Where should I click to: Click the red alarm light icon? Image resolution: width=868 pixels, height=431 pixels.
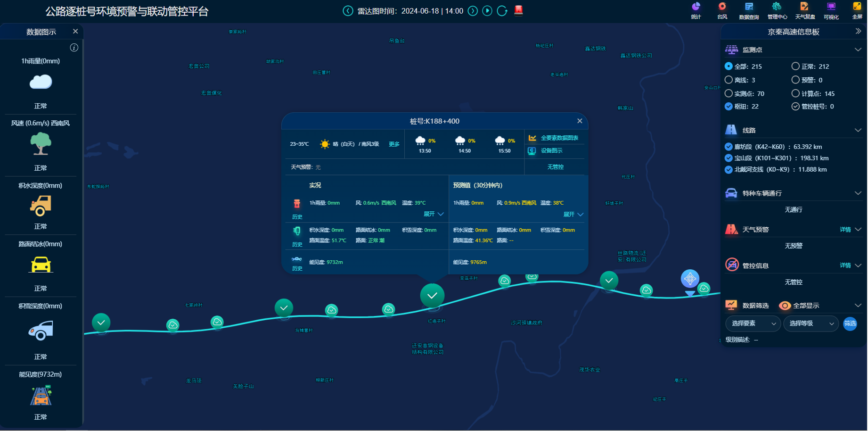pyautogui.click(x=518, y=10)
